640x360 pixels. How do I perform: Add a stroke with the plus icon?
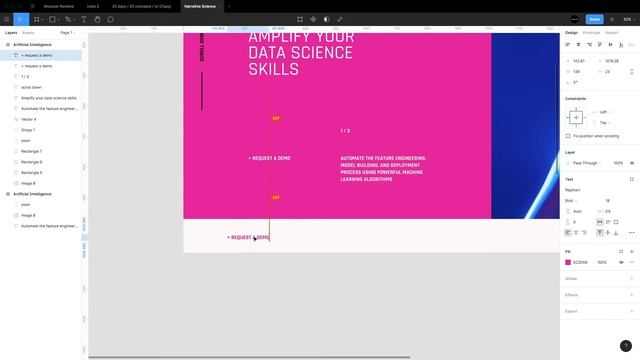(631, 279)
